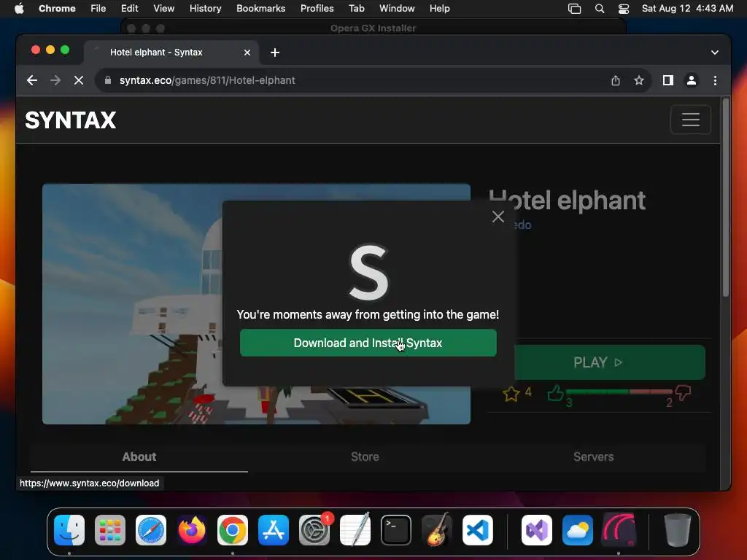The image size is (747, 560).
Task: Open the View menu
Action: [x=163, y=9]
